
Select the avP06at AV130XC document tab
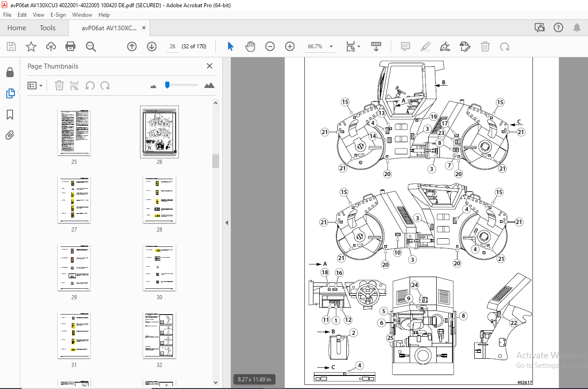[109, 28]
